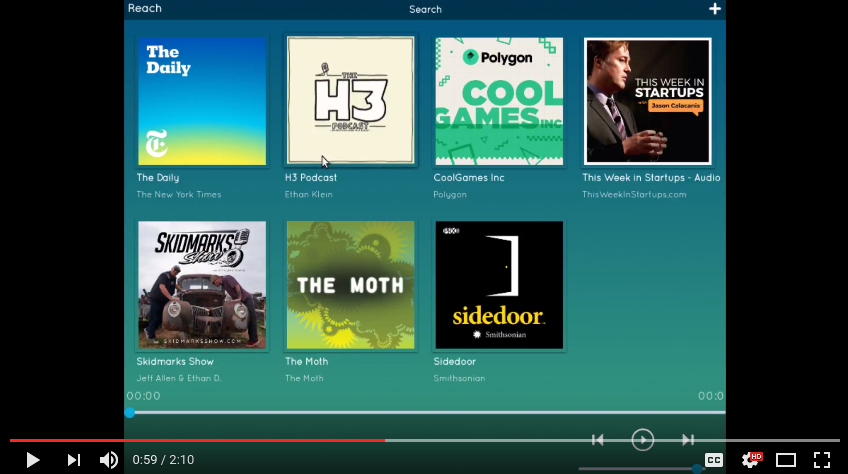Click 'Smithsonian' author text
The image size is (848, 474).
(459, 378)
